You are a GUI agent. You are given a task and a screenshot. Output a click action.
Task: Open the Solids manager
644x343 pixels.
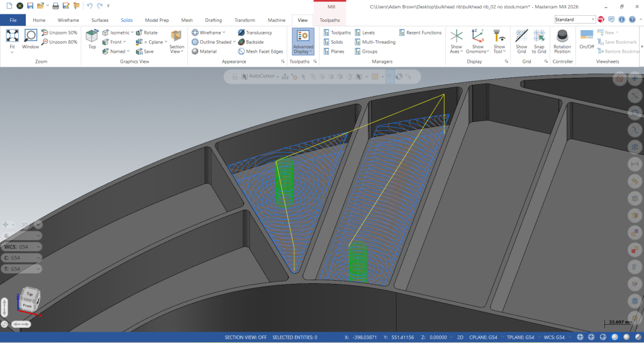coord(333,42)
